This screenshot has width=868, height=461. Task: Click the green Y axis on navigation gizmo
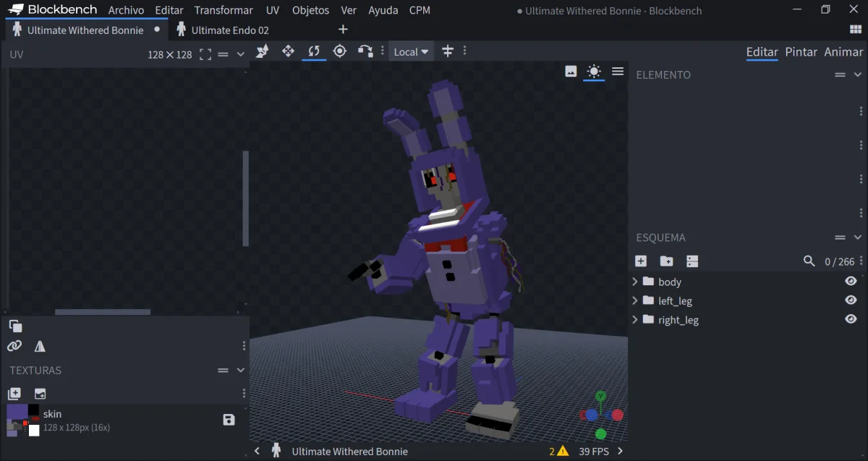pyautogui.click(x=600, y=396)
